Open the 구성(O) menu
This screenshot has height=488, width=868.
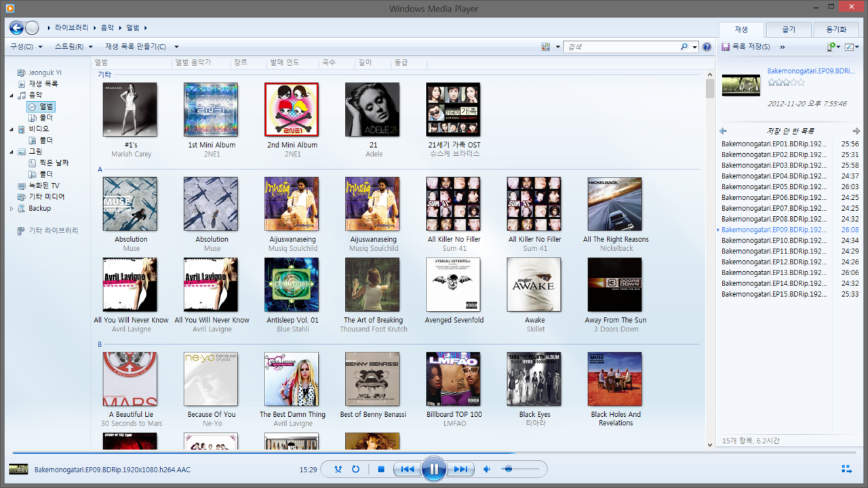pos(26,47)
